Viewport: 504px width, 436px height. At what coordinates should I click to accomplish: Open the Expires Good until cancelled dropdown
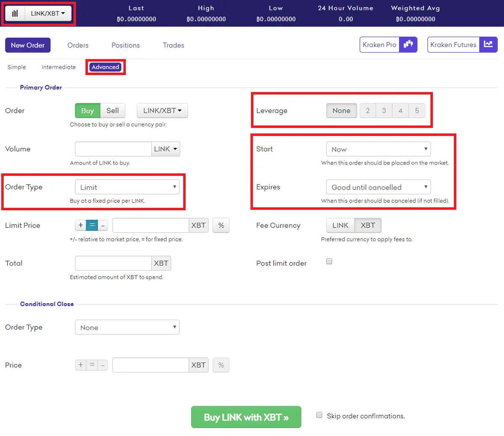point(378,187)
